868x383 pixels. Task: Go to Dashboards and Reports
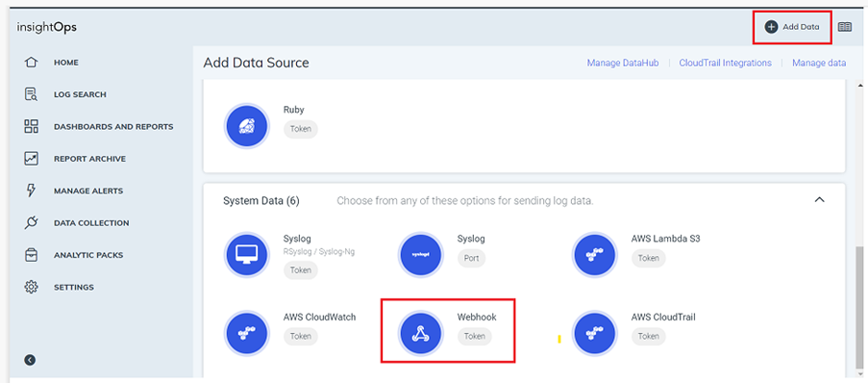(x=113, y=127)
